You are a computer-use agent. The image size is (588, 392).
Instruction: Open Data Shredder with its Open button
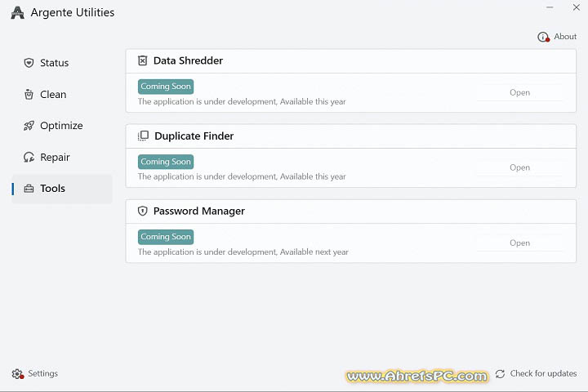tap(519, 92)
